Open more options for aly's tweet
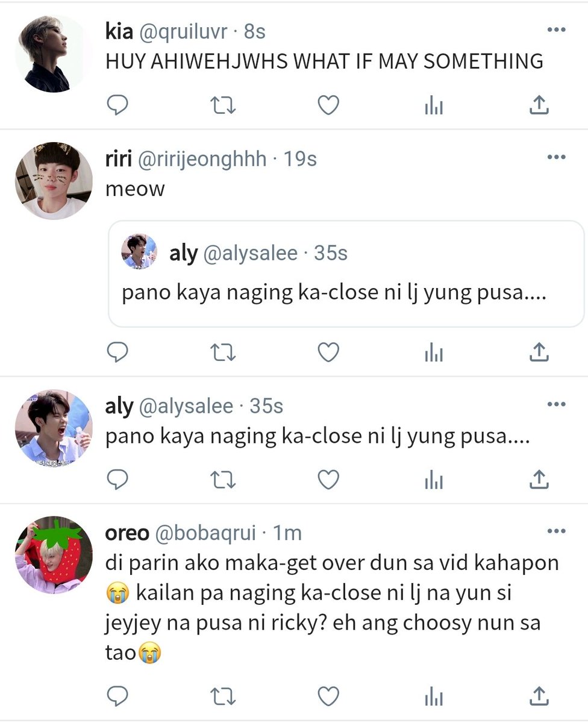This screenshot has width=588, height=723. pos(556,404)
